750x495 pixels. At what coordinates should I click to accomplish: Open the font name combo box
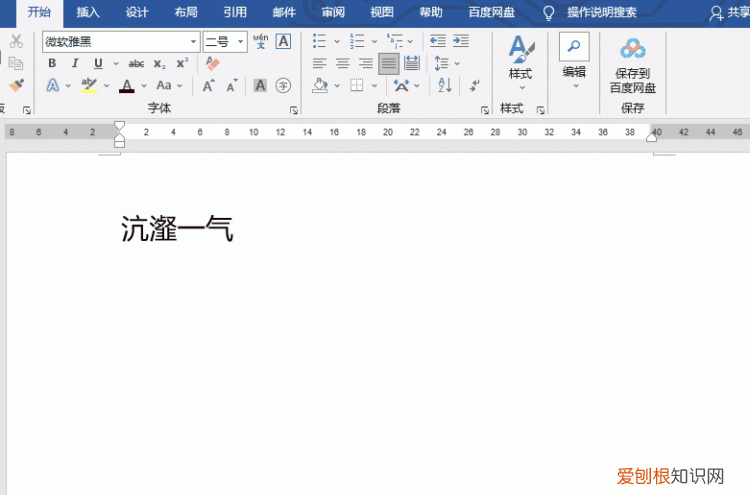(121, 42)
